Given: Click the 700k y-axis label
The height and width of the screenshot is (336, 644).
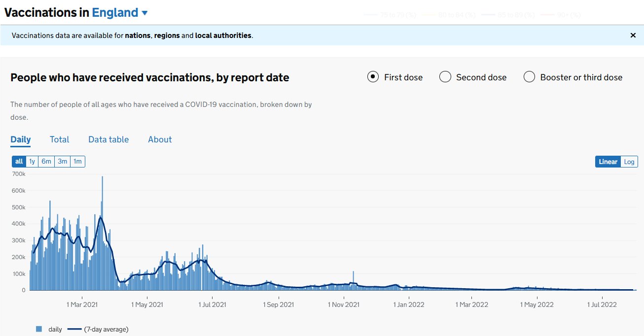Looking at the screenshot, I should point(18,174).
